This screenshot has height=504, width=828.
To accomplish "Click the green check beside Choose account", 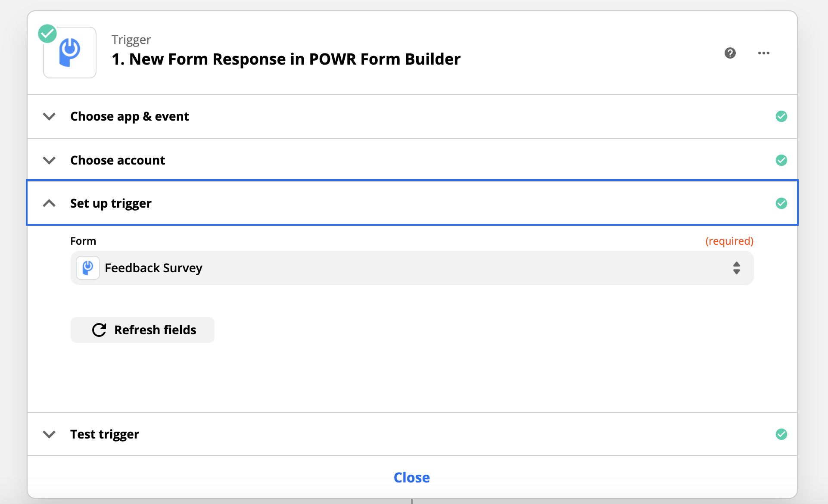I will tap(781, 160).
